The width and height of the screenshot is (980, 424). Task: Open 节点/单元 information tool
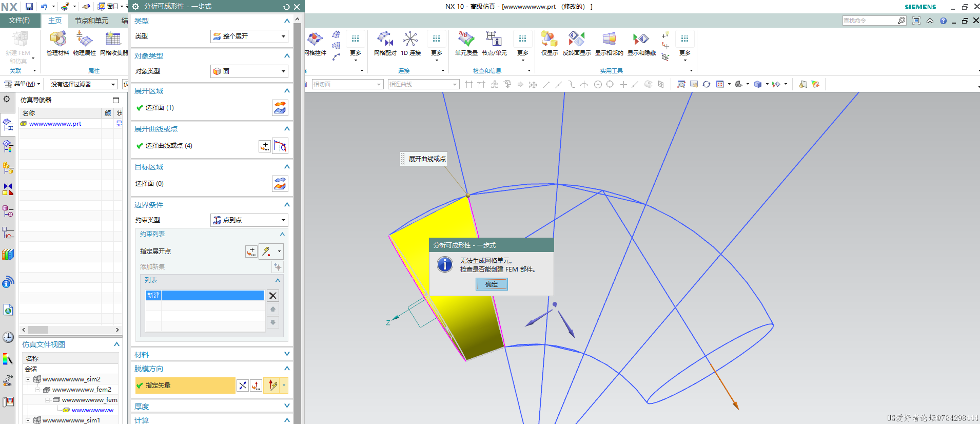click(494, 44)
